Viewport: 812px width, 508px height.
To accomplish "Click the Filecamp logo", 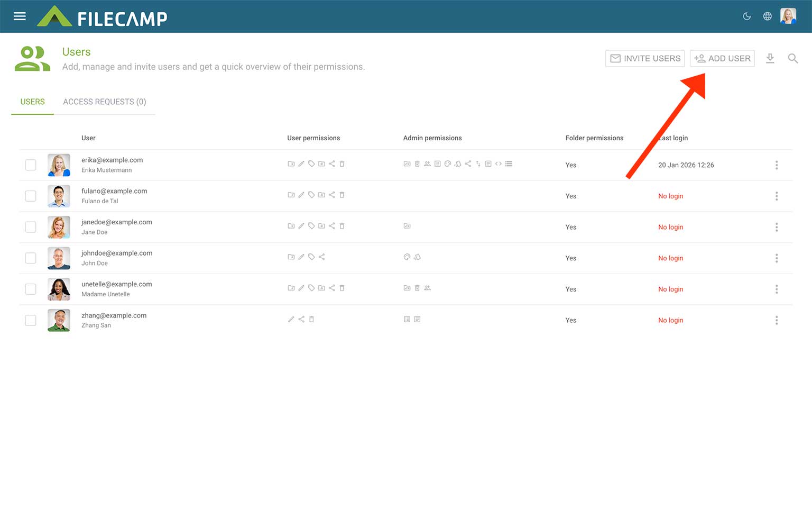I will (103, 17).
